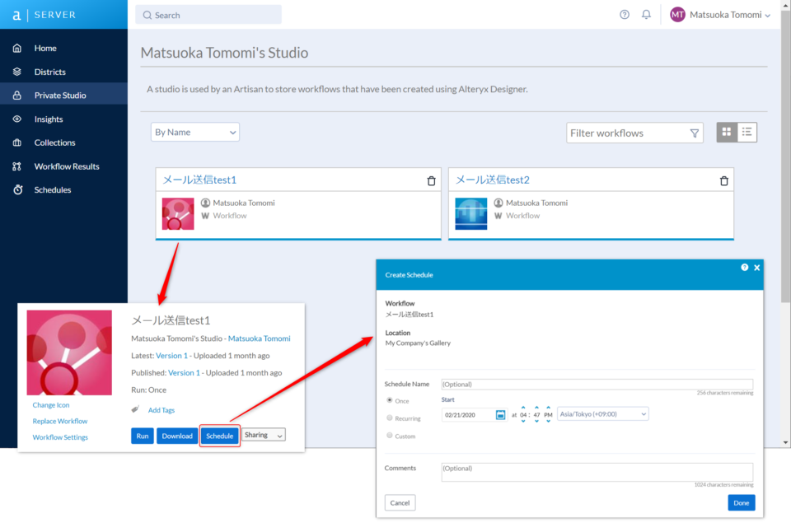The height and width of the screenshot is (532, 791).
Task: Decrease the minutes with the down arrow
Action: tap(536, 421)
